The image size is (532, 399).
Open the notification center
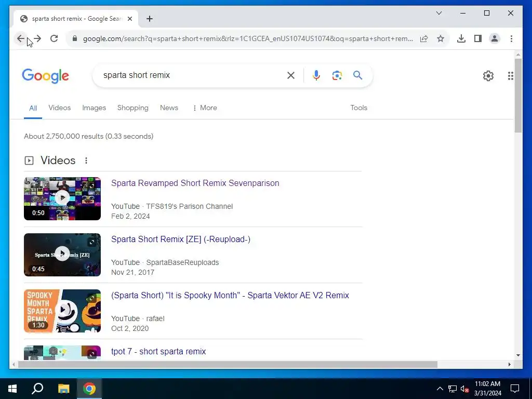pyautogui.click(x=515, y=389)
